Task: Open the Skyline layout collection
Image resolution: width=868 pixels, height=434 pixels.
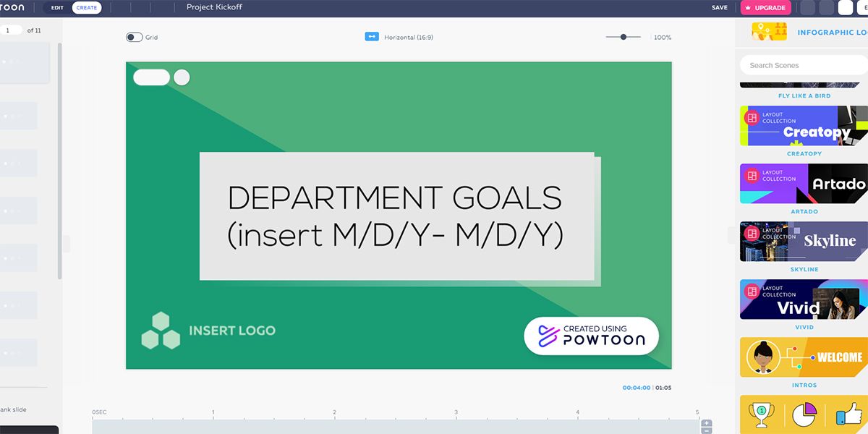Action: click(x=804, y=242)
